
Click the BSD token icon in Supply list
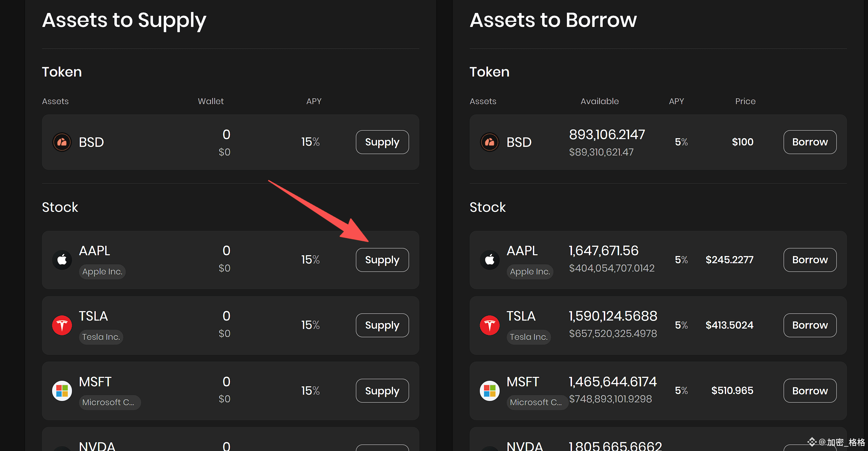click(x=62, y=142)
